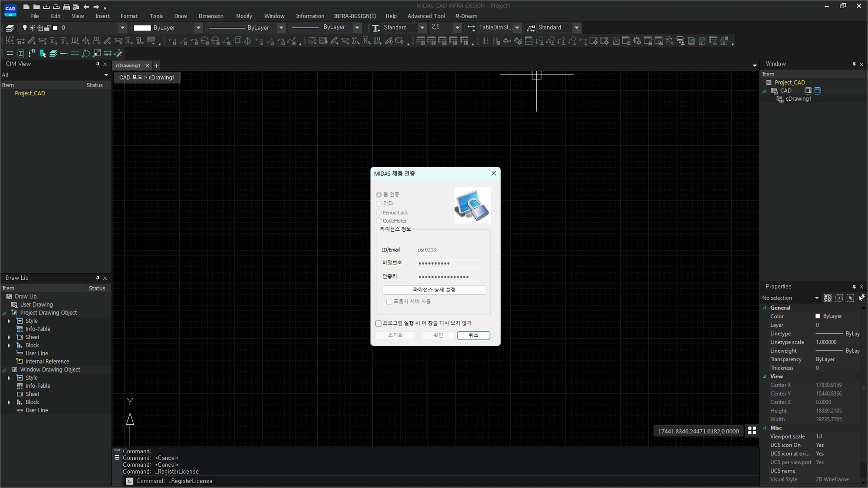Toggle layer lock padlock icon

click(48, 28)
